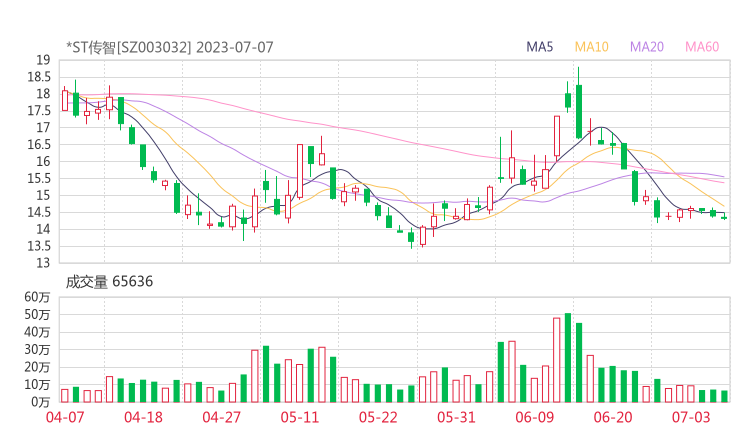Click the 19 price axis label
The width and height of the screenshot is (740, 440).
(x=42, y=60)
